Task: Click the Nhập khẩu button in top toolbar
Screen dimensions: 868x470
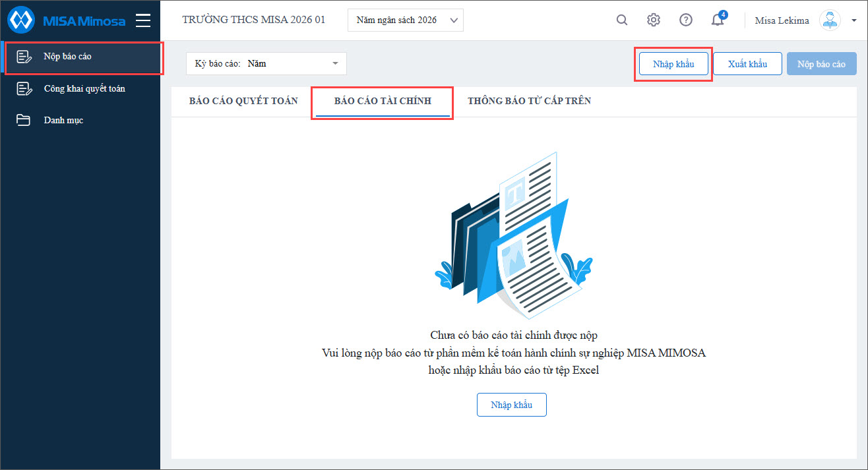Action: point(673,64)
